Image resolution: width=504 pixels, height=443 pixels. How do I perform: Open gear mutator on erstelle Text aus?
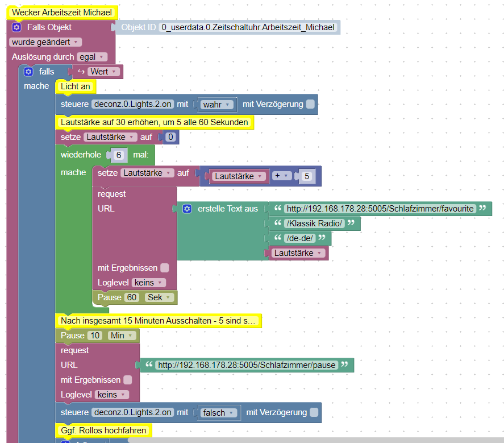pyautogui.click(x=187, y=209)
